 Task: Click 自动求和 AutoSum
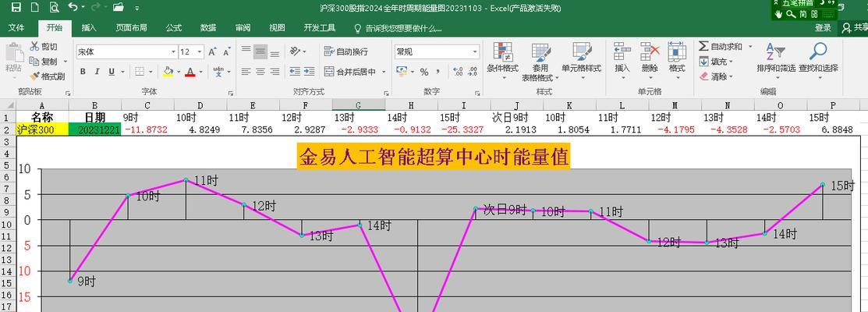(720, 47)
